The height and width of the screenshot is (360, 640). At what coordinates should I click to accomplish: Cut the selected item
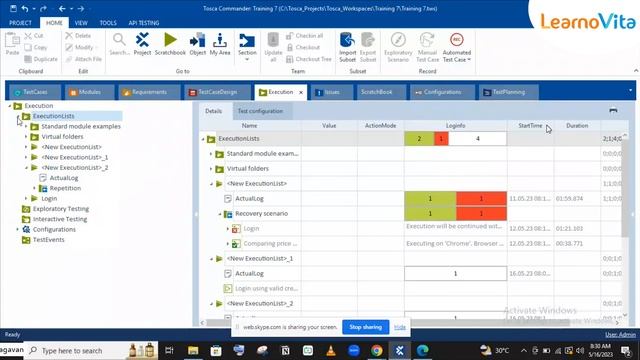(x=34, y=36)
